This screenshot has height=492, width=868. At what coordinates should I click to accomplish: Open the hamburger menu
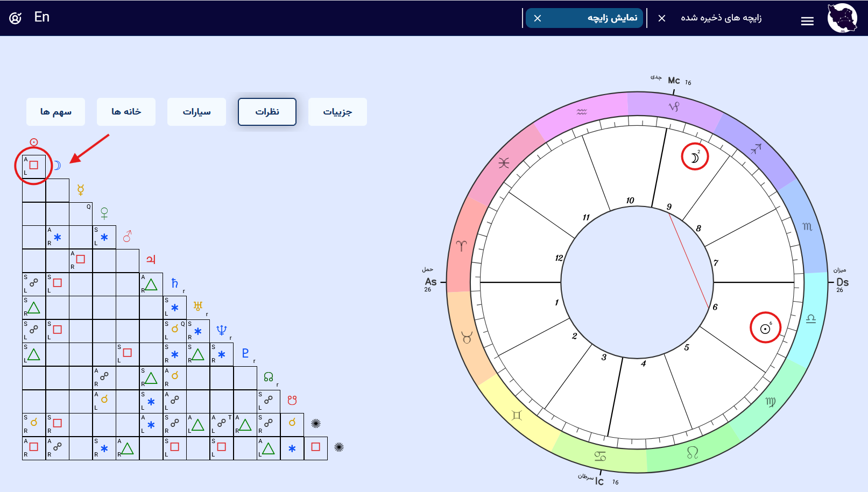[x=807, y=21]
